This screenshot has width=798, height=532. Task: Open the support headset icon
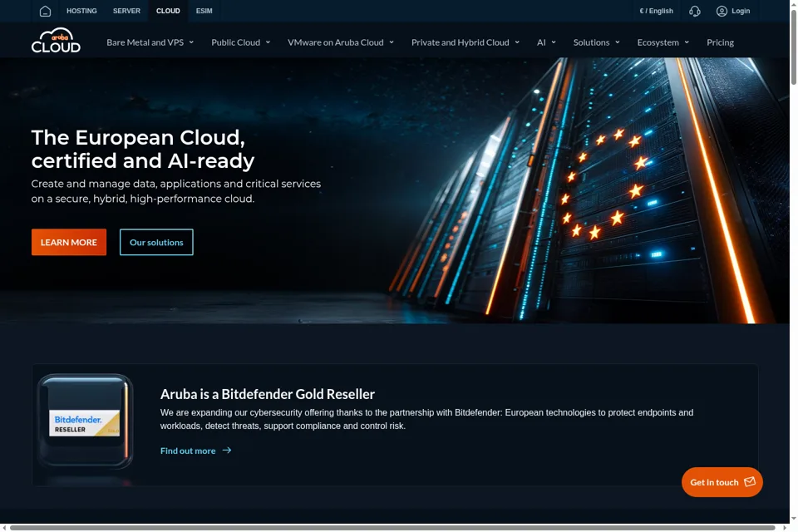695,11
